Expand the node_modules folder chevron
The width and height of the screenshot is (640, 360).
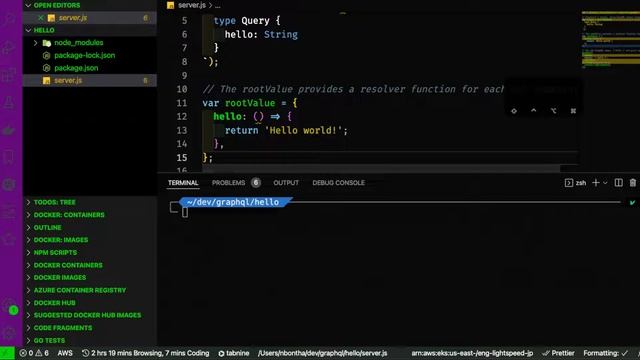pyautogui.click(x=36, y=43)
